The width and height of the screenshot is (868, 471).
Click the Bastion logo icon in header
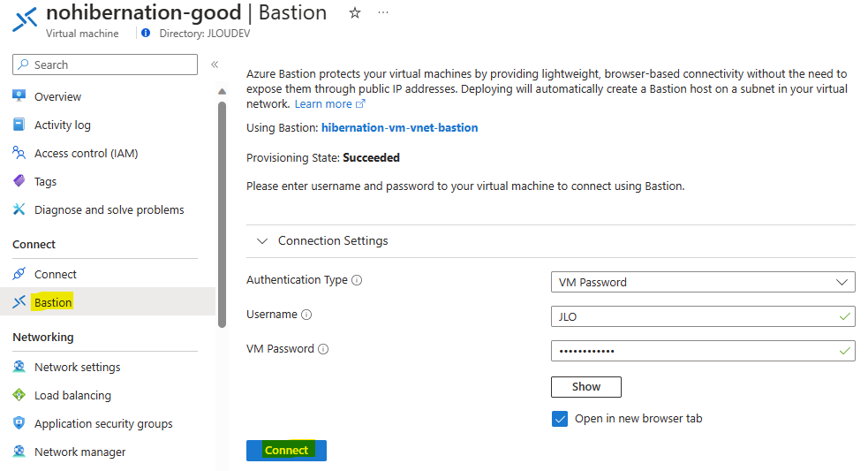pyautogui.click(x=25, y=19)
